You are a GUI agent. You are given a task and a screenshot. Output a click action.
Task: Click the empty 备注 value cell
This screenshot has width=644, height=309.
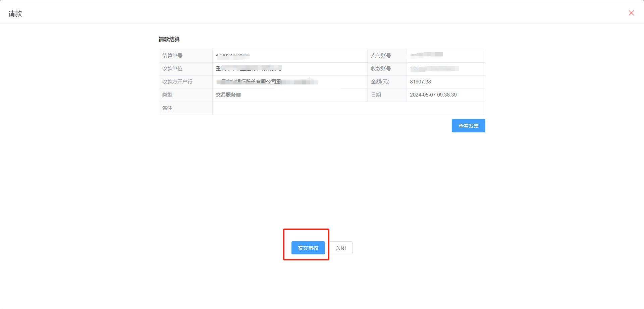(x=348, y=108)
